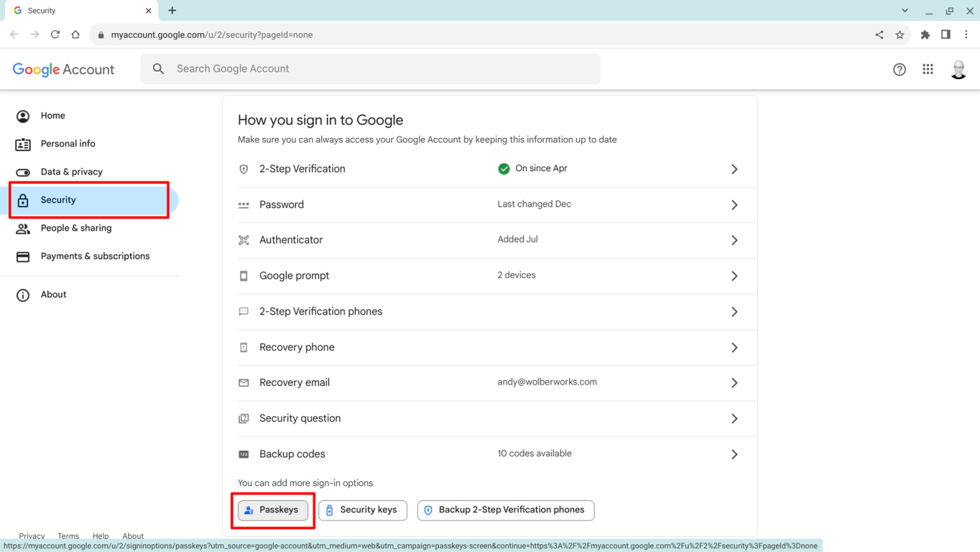Viewport: 980px width, 552px height.
Task: Click the browser forward arrow
Action: pos(34,34)
